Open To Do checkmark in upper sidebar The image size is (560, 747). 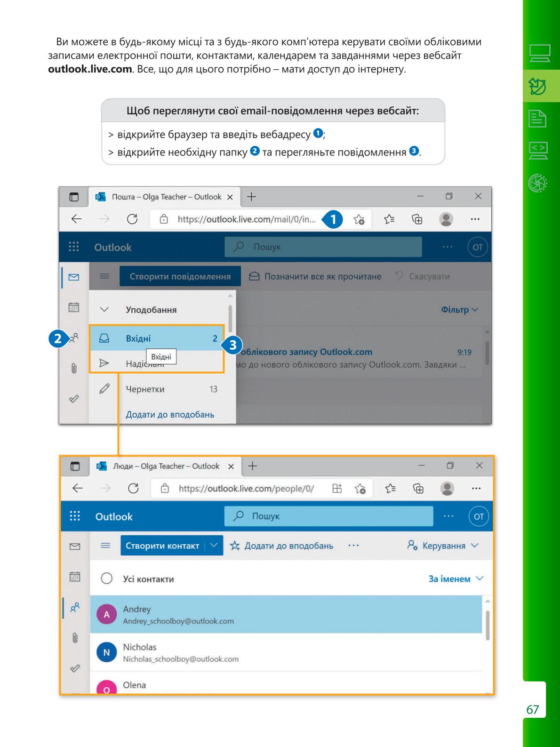74,399
